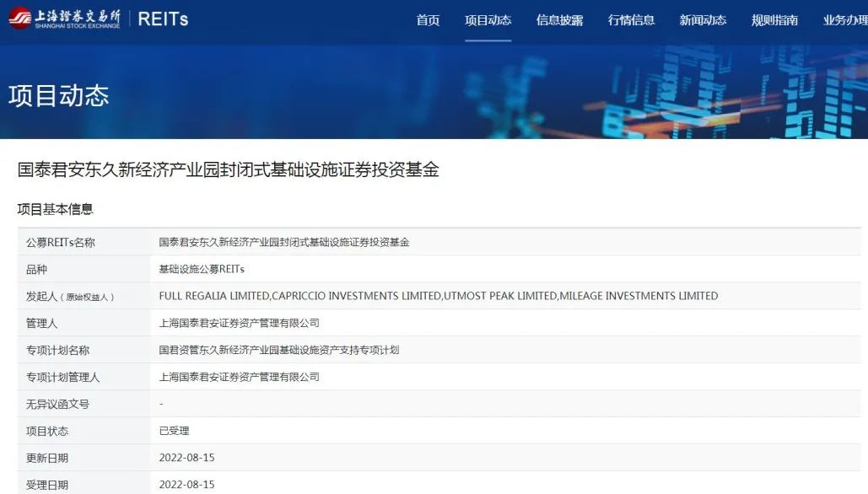
Task: Click the 专项计划管理人 label cell
Action: click(x=84, y=378)
